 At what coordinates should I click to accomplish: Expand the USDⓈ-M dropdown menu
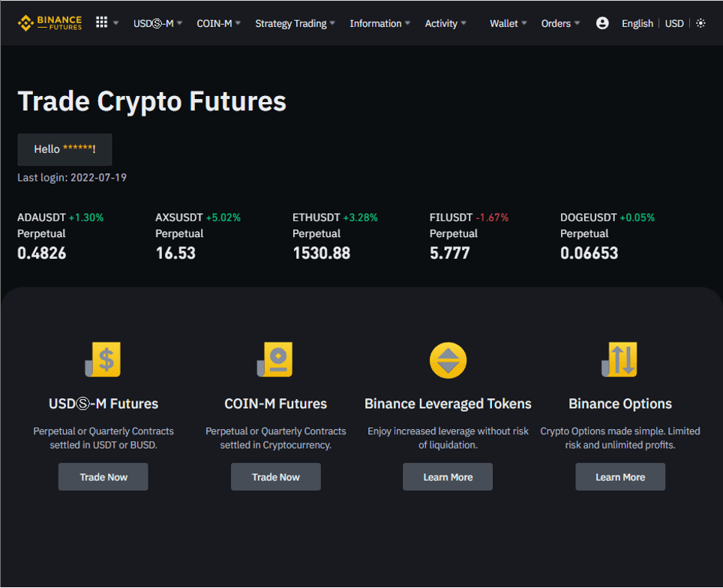[157, 23]
